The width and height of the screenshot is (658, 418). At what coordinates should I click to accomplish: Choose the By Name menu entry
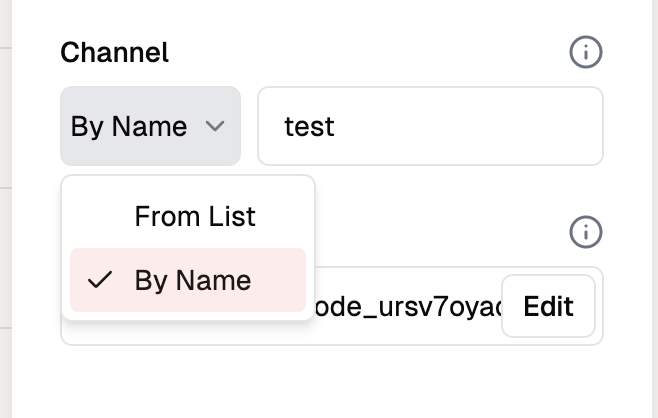pos(193,281)
